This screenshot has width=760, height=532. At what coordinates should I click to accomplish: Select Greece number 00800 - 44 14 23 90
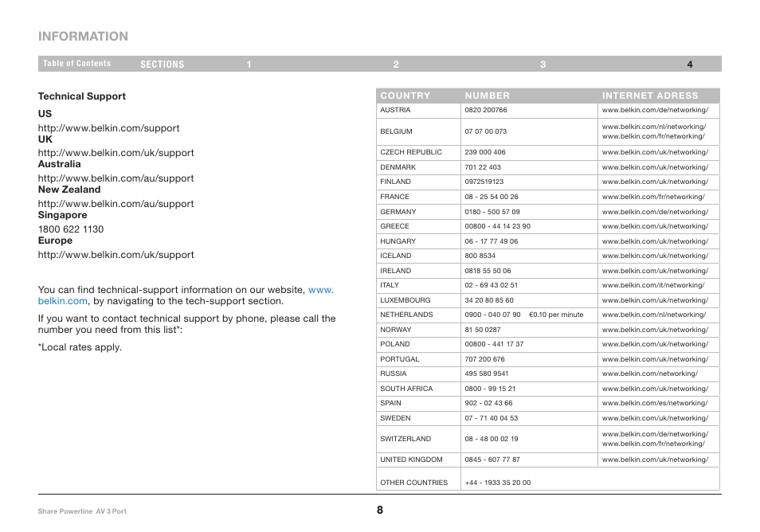[497, 226]
